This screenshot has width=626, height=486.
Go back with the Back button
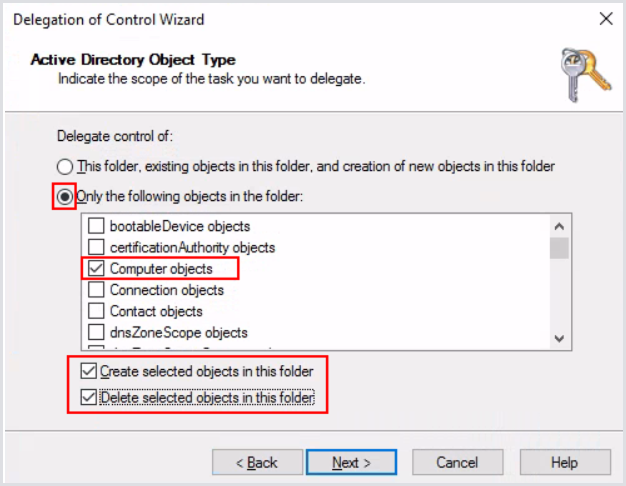256,462
